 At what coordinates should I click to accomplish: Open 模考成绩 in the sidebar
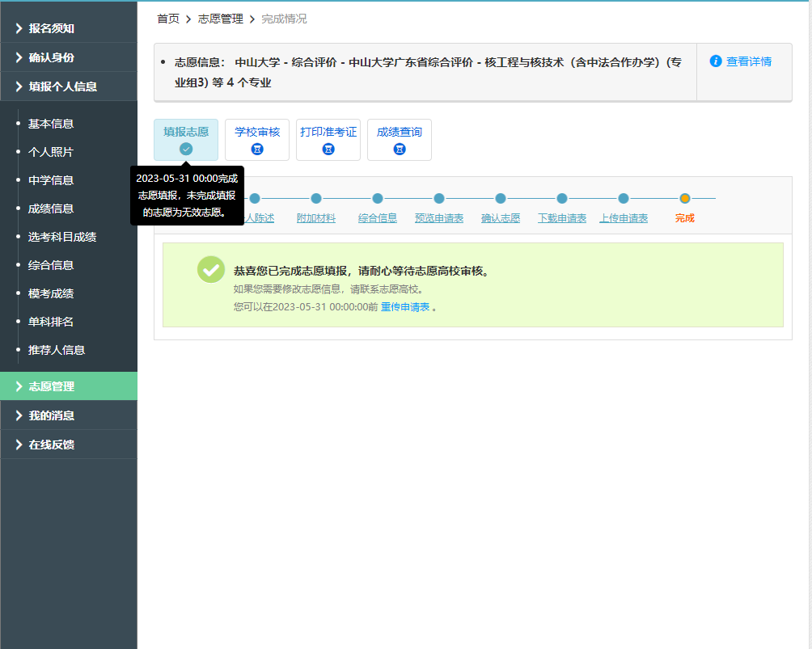pos(51,293)
